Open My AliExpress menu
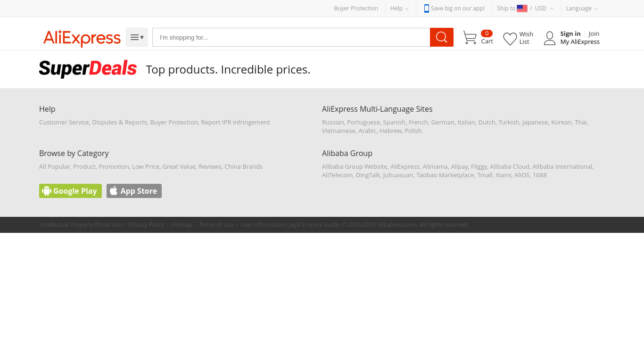This screenshot has height=362, width=644. 580,41
